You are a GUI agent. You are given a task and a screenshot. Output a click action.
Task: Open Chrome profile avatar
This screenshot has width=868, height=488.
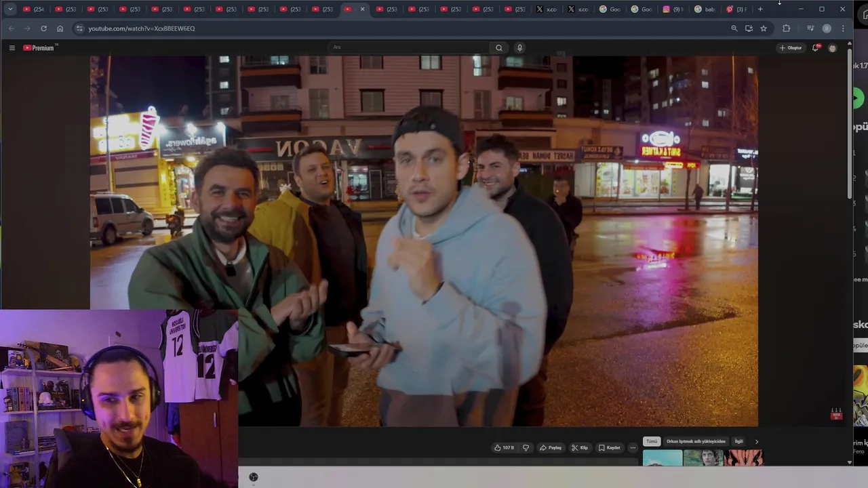tap(827, 28)
